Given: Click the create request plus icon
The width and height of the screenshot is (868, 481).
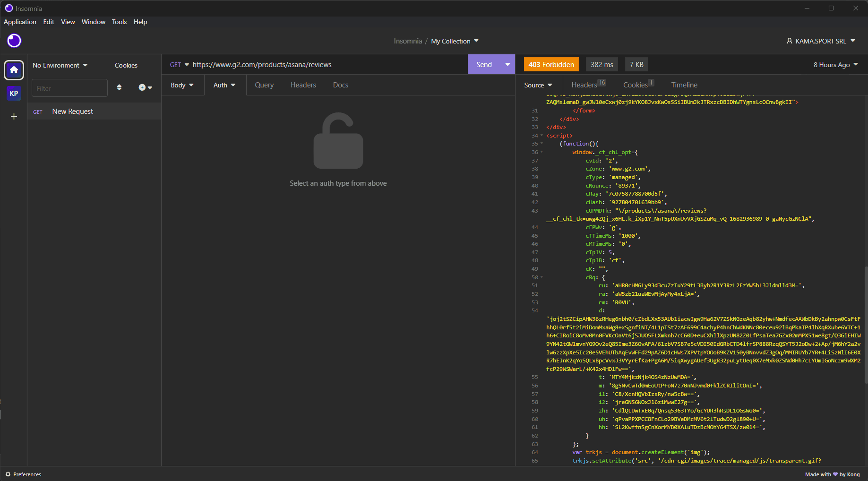Looking at the screenshot, I should click(145, 87).
